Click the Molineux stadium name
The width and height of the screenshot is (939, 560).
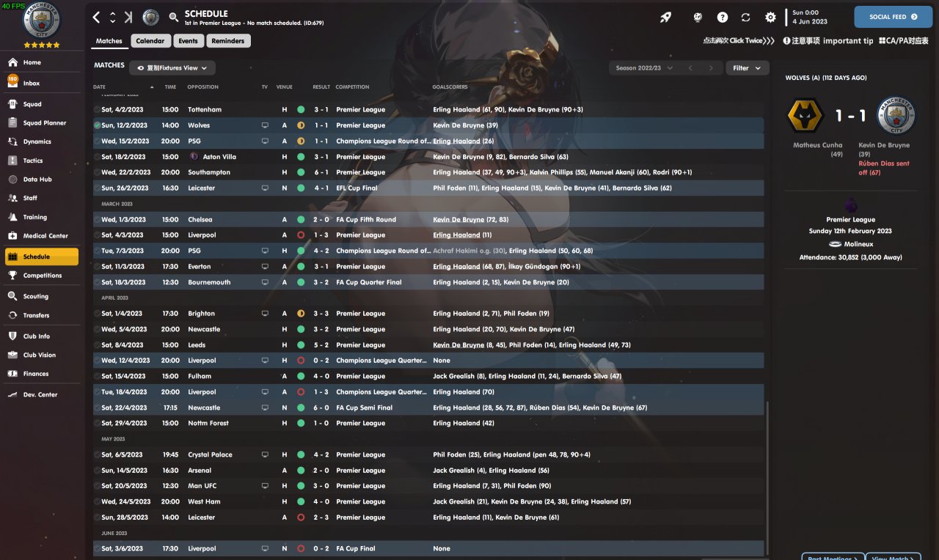858,244
